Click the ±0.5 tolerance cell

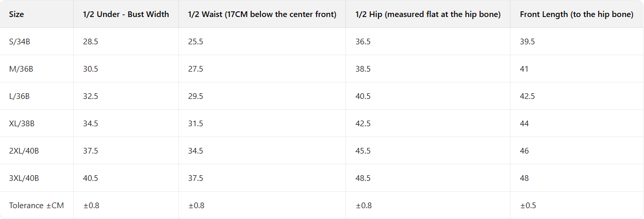pyautogui.click(x=528, y=206)
